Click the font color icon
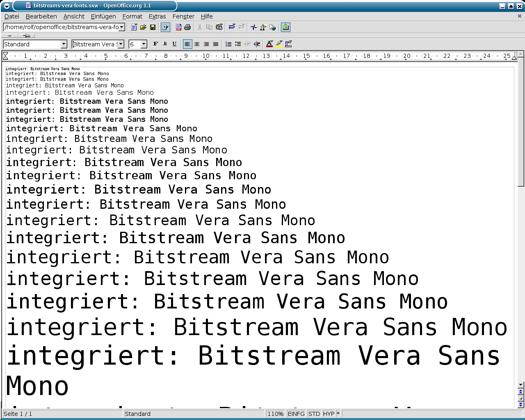 point(269,44)
